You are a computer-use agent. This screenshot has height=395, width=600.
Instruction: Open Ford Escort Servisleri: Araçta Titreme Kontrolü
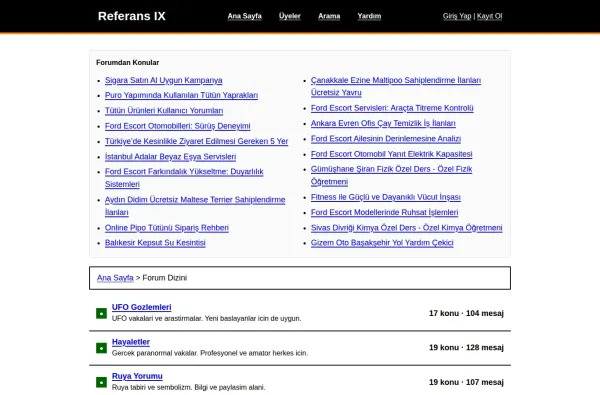[392, 108]
